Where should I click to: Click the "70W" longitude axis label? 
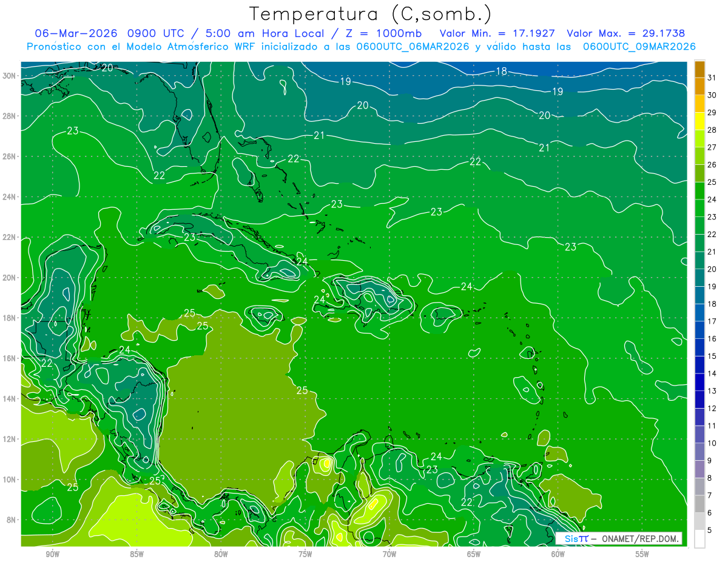(x=389, y=555)
